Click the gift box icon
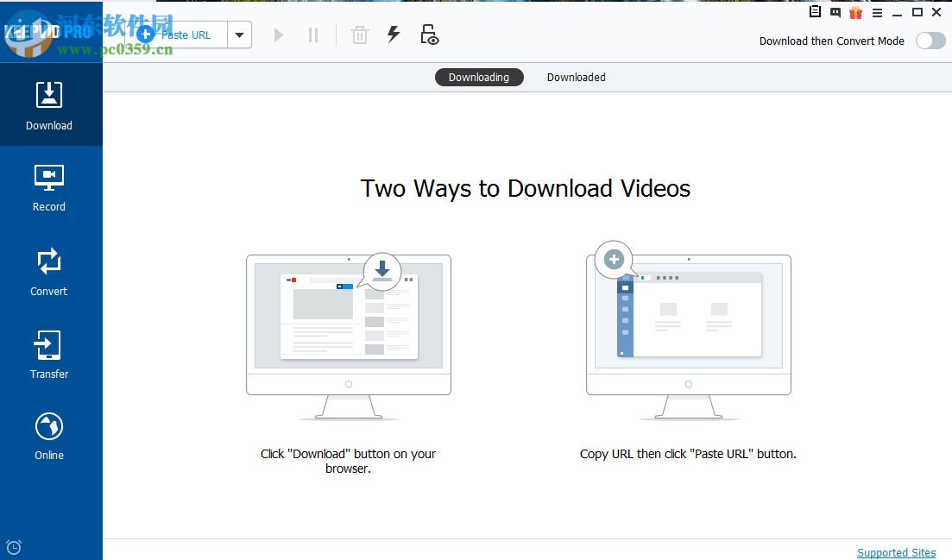952x560 pixels. tap(855, 12)
